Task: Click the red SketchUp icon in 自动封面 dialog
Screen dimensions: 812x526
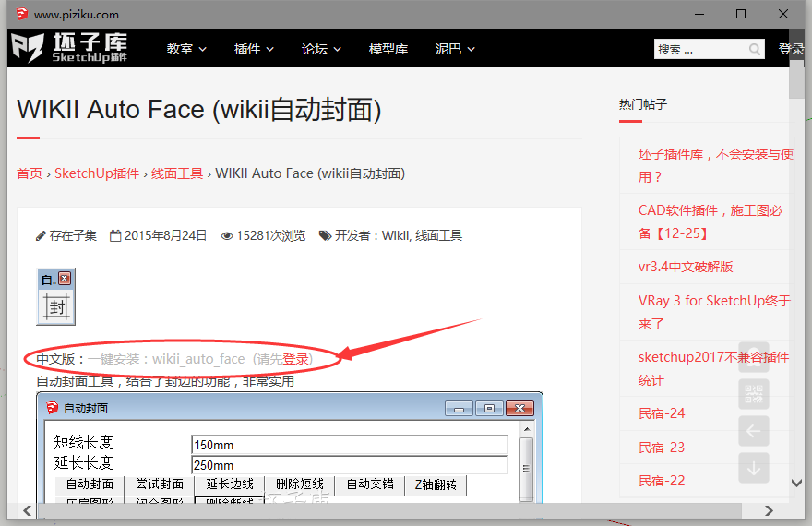Action: pyautogui.click(x=52, y=408)
